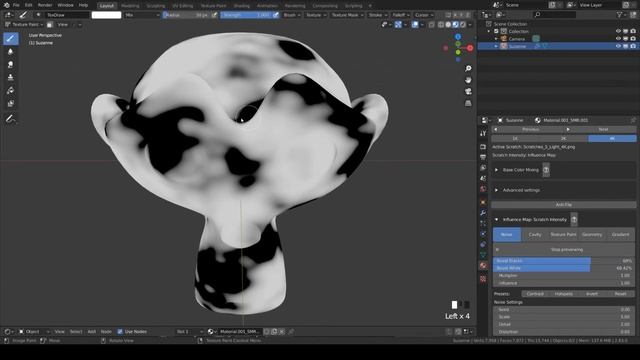Viewport: 640px width, 360px height.
Task: Toggle visibility eye of Suzanne
Action: click(x=618, y=46)
